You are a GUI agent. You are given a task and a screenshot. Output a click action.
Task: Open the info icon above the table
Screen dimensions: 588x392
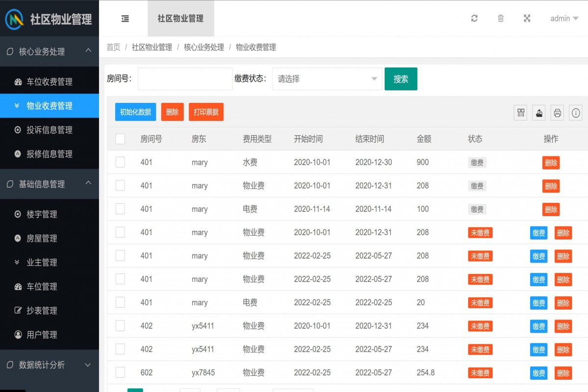point(576,112)
